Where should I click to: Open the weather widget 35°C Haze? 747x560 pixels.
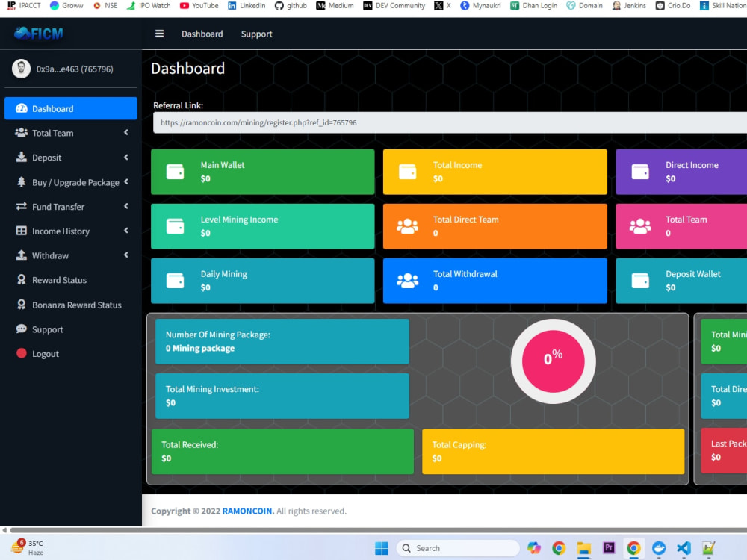(x=27, y=547)
